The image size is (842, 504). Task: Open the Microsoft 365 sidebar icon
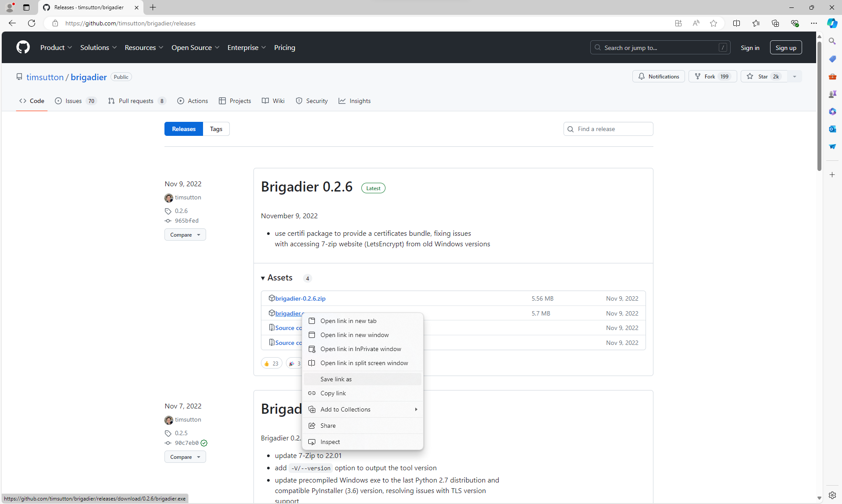[x=832, y=111]
